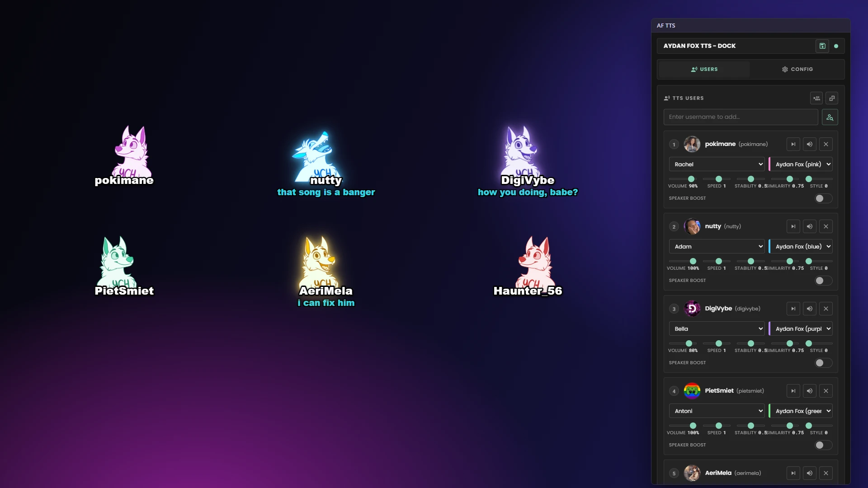Skip nutty's current TTS message

tap(793, 226)
